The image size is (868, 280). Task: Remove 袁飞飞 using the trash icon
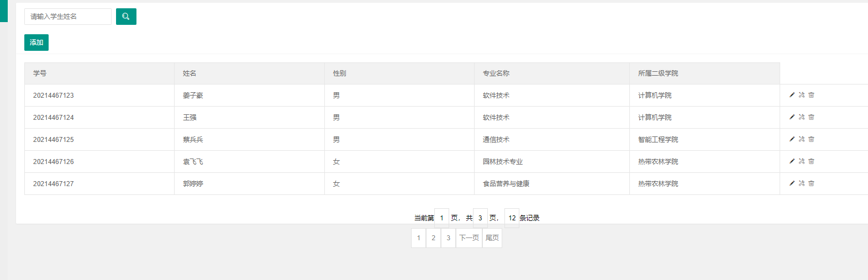pyautogui.click(x=811, y=161)
